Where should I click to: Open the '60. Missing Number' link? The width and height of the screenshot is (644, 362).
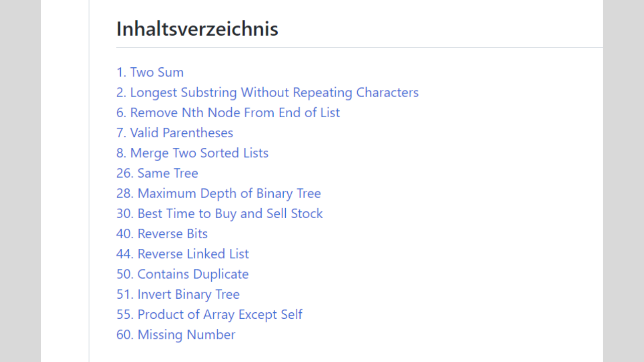176,334
